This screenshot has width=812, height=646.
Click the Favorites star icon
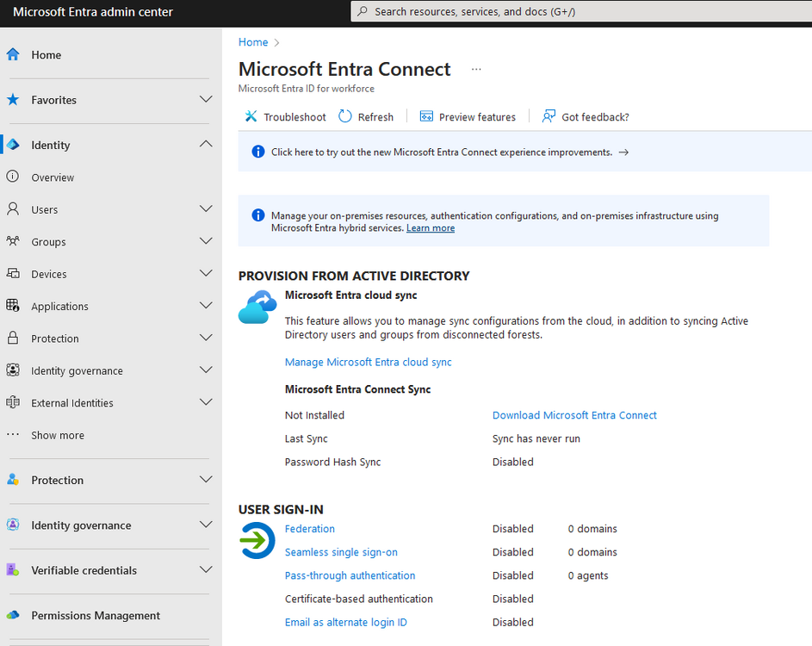pyautogui.click(x=13, y=99)
